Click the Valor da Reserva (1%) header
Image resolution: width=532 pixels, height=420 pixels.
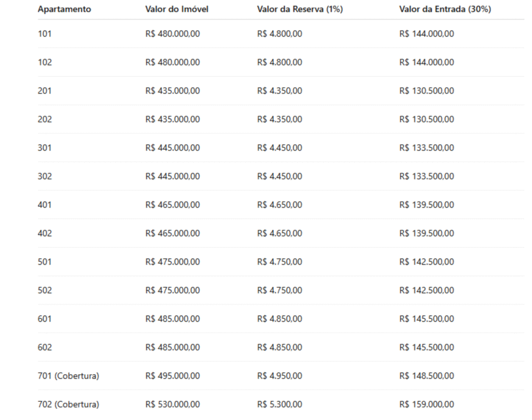[300, 9]
